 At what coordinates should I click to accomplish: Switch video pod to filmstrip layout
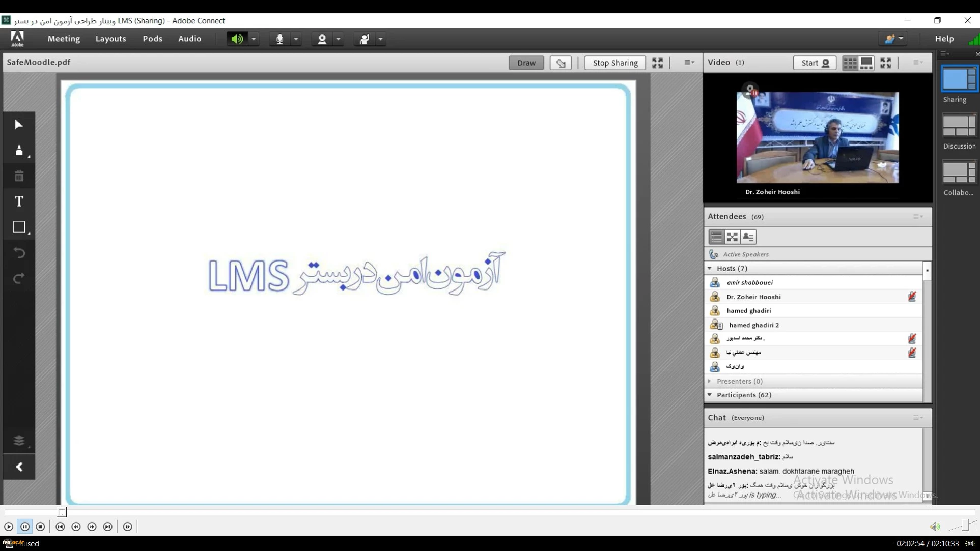pos(866,63)
